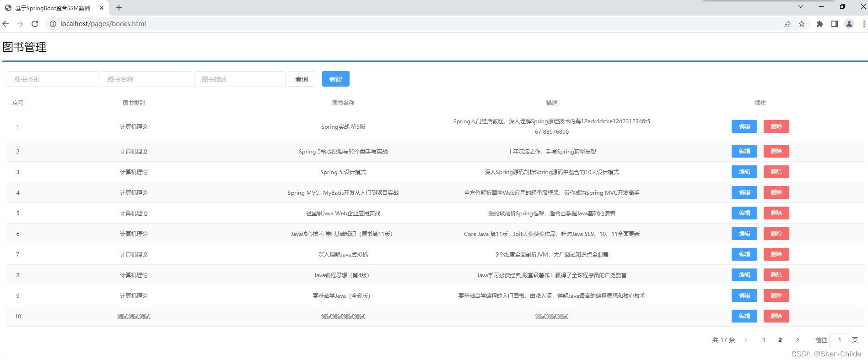Delete row 10 测试测试测试
The image size is (868, 361).
(x=776, y=316)
